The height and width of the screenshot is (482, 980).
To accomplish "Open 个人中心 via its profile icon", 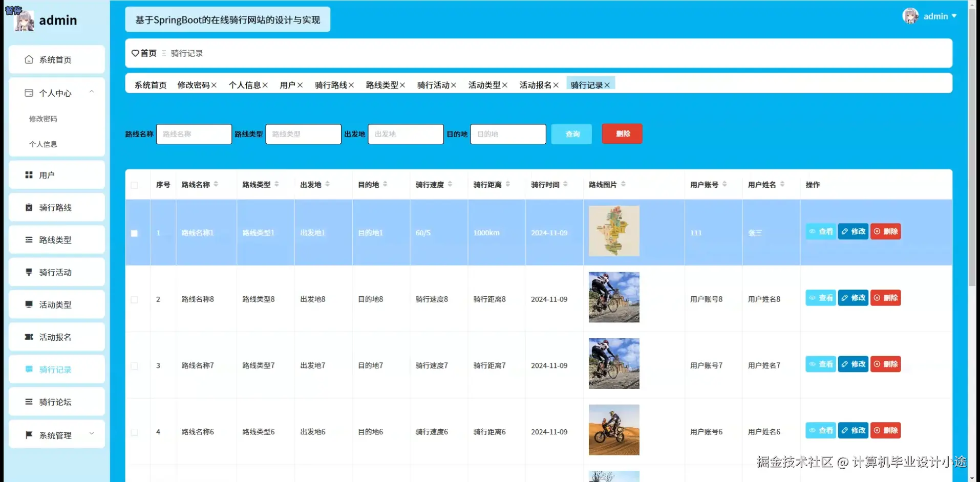I will tap(29, 93).
